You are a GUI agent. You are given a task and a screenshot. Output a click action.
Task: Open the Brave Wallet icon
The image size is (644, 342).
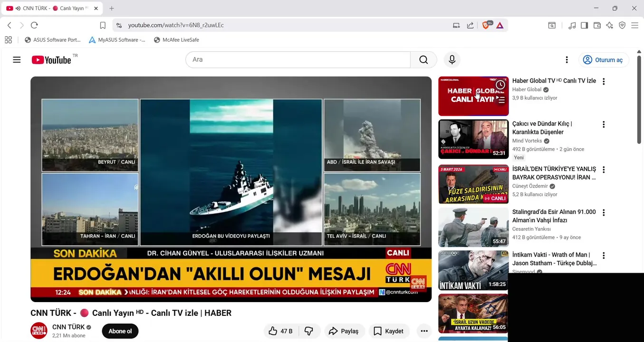click(597, 25)
